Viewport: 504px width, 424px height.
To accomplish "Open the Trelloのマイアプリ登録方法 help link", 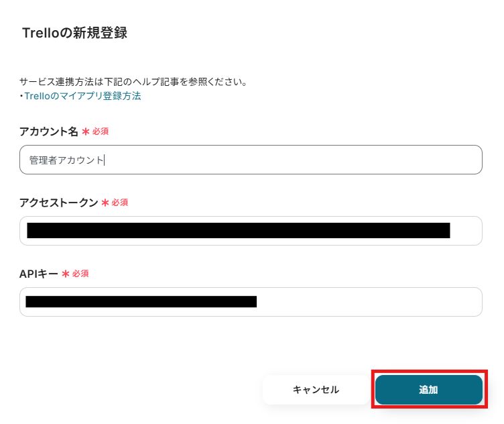I will coord(82,96).
